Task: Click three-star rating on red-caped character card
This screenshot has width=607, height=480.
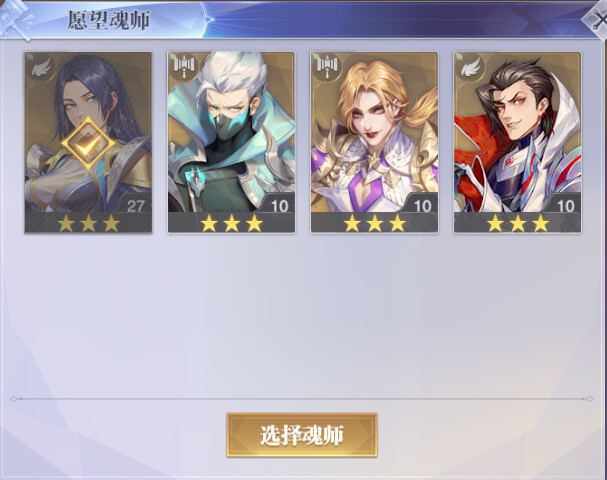Action: 518,223
